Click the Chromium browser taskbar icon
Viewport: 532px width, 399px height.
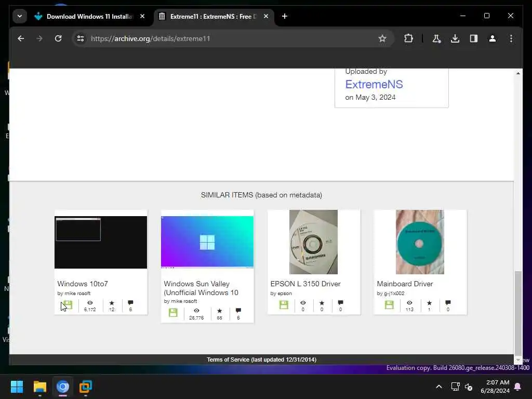(x=63, y=387)
